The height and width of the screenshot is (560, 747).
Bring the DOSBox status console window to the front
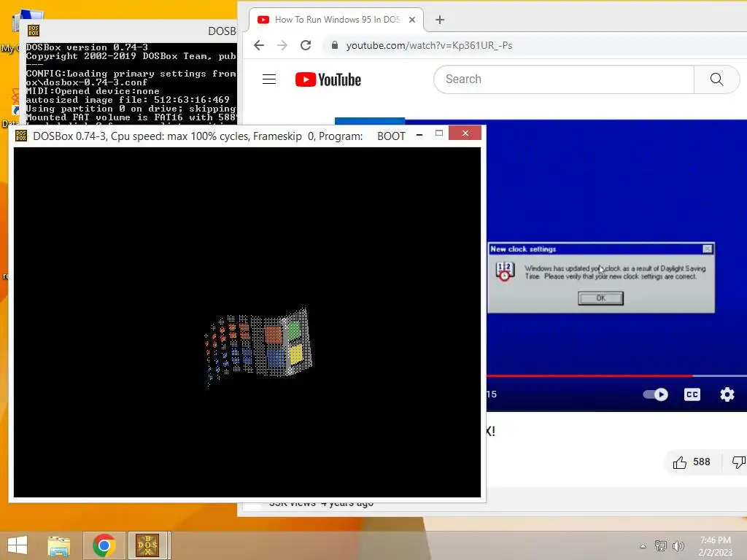[128, 31]
